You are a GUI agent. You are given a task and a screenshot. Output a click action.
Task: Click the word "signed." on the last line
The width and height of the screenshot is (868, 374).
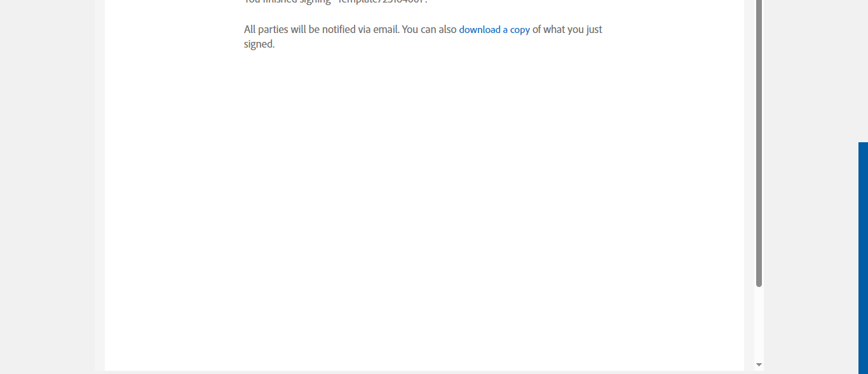click(x=259, y=44)
